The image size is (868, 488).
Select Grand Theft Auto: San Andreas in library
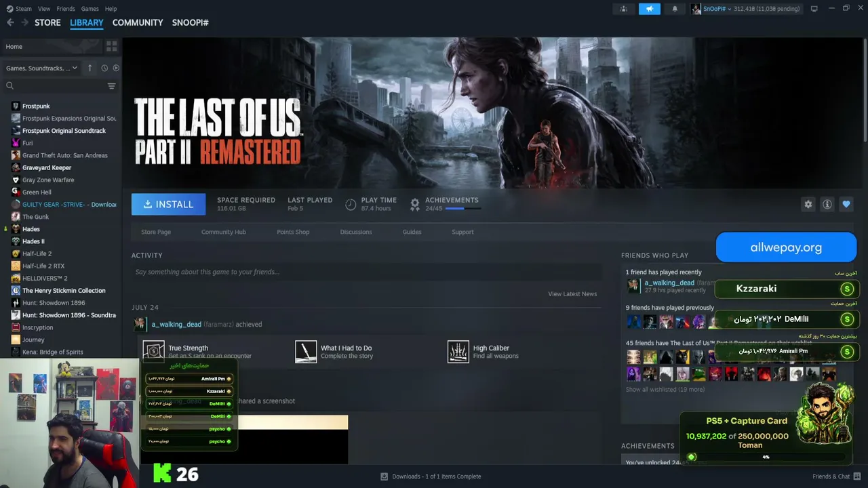click(65, 155)
